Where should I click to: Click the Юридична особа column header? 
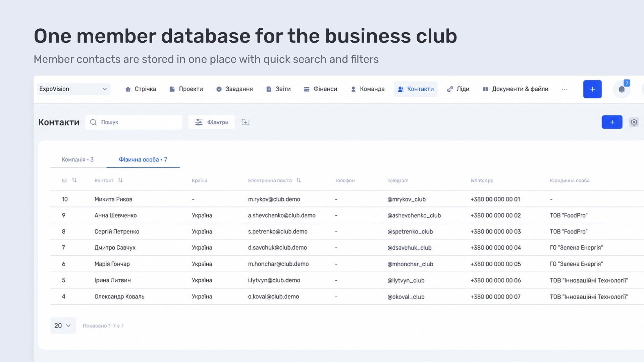570,181
